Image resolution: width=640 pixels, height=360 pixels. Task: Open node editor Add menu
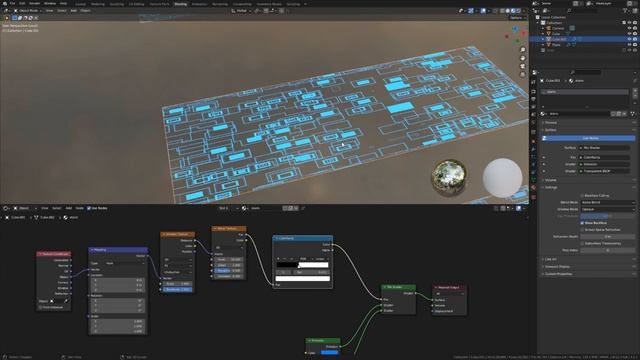pyautogui.click(x=69, y=208)
